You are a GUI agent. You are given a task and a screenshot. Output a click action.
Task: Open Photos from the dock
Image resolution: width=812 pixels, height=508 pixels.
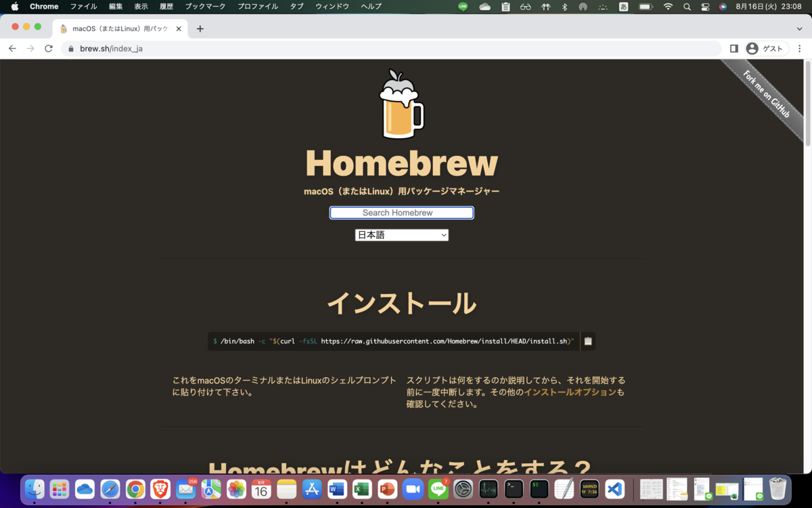[x=236, y=488]
